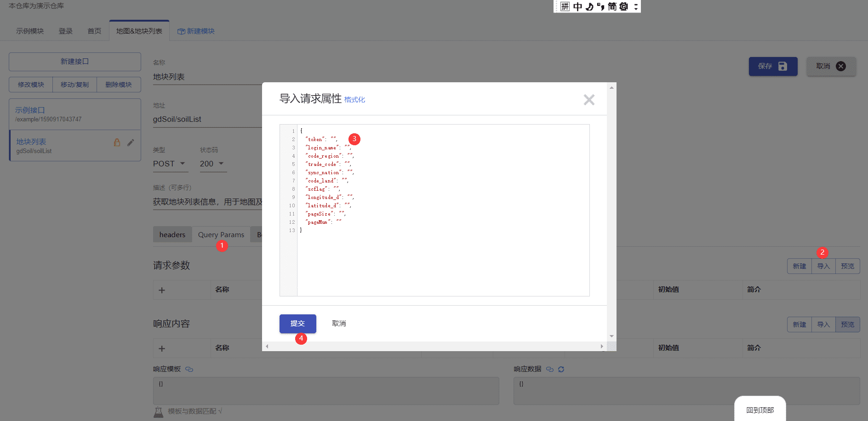Click the flask icon near 模板与数据匹配
868x421 pixels.
[159, 412]
